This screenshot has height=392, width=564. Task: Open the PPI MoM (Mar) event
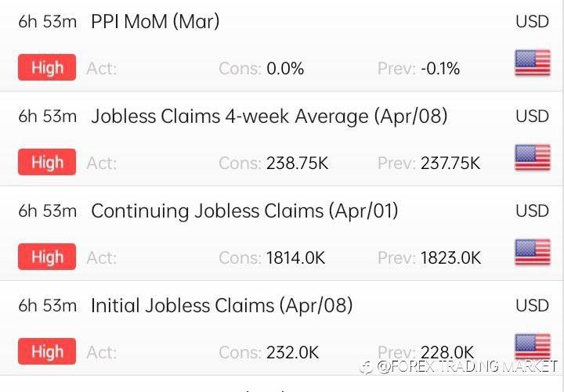(155, 22)
